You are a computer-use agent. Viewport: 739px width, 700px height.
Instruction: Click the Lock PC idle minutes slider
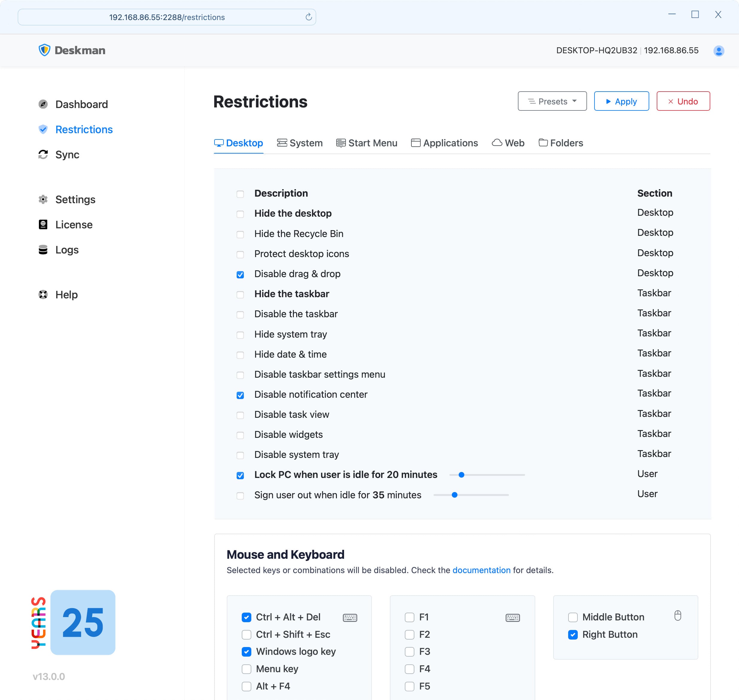tap(461, 475)
